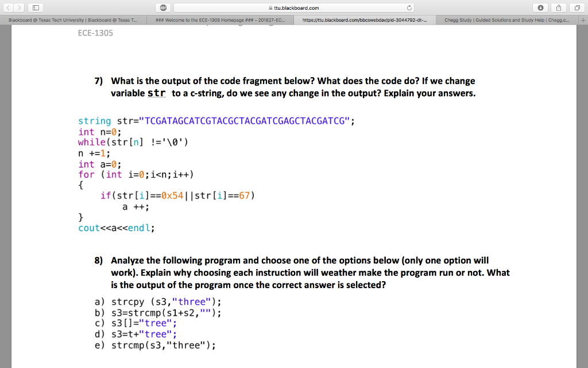
Task: Click the back navigation arrow
Action: pyautogui.click(x=9, y=7)
